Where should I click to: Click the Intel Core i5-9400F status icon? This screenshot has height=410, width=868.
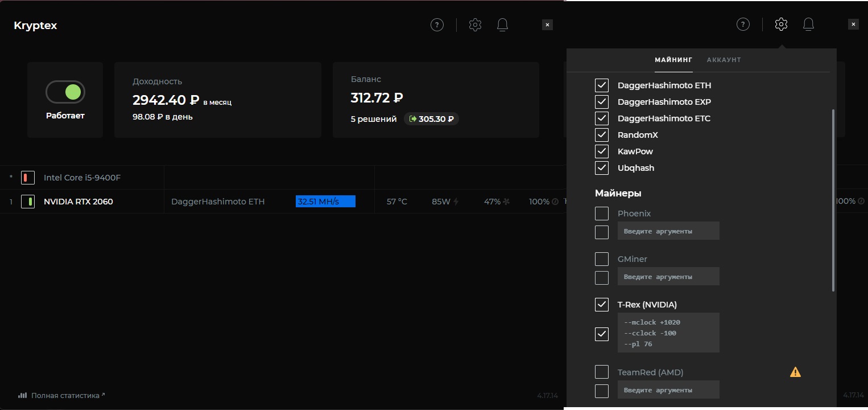pyautogui.click(x=28, y=178)
